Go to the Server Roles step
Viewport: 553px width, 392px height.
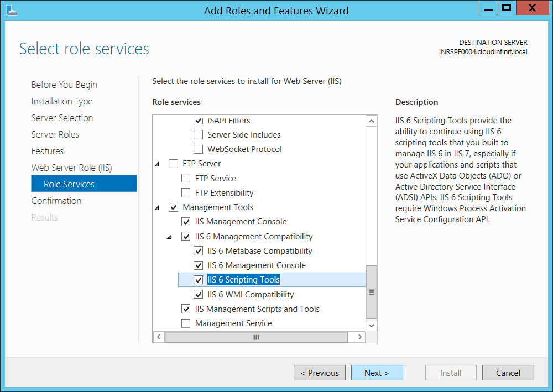pyautogui.click(x=55, y=134)
